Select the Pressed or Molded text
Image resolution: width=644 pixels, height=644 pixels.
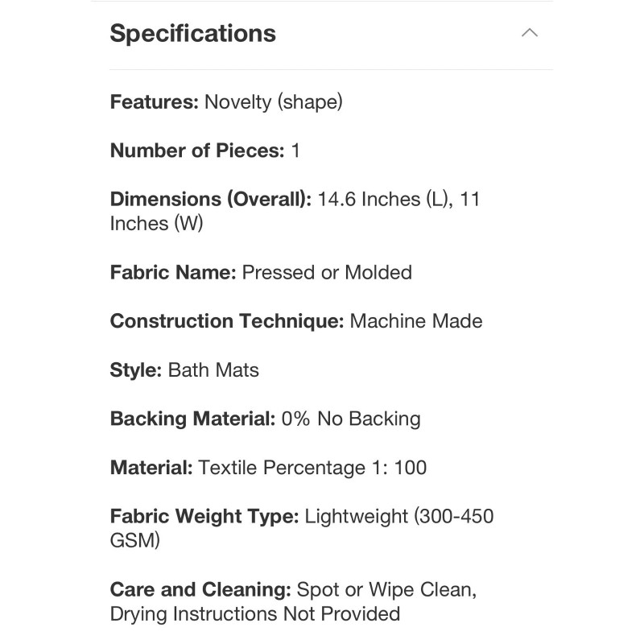pyautogui.click(x=327, y=272)
